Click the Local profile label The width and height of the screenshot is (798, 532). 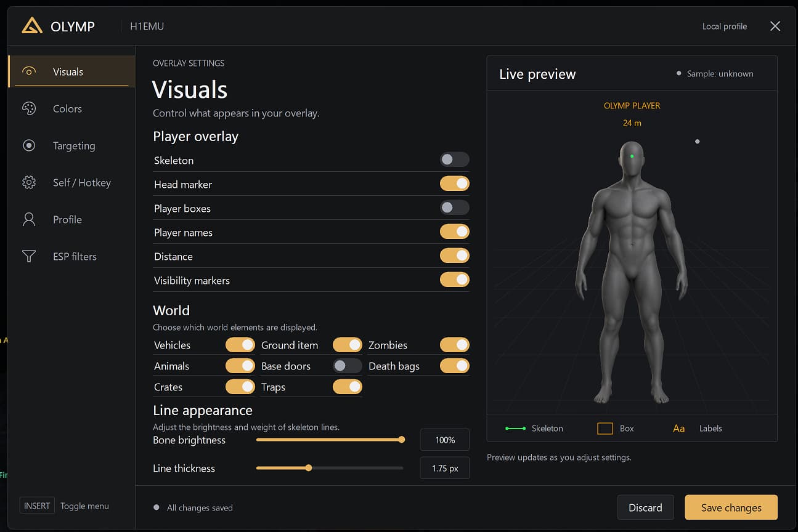[725, 26]
